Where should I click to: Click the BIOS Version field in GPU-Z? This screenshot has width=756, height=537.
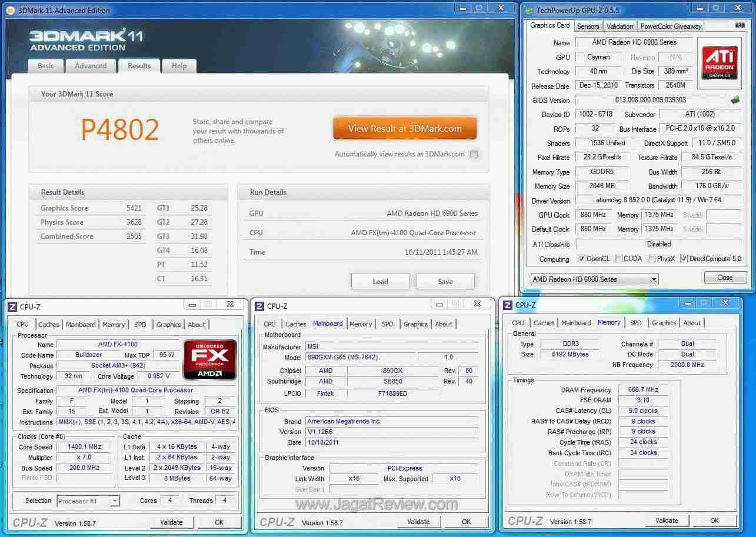(650, 100)
